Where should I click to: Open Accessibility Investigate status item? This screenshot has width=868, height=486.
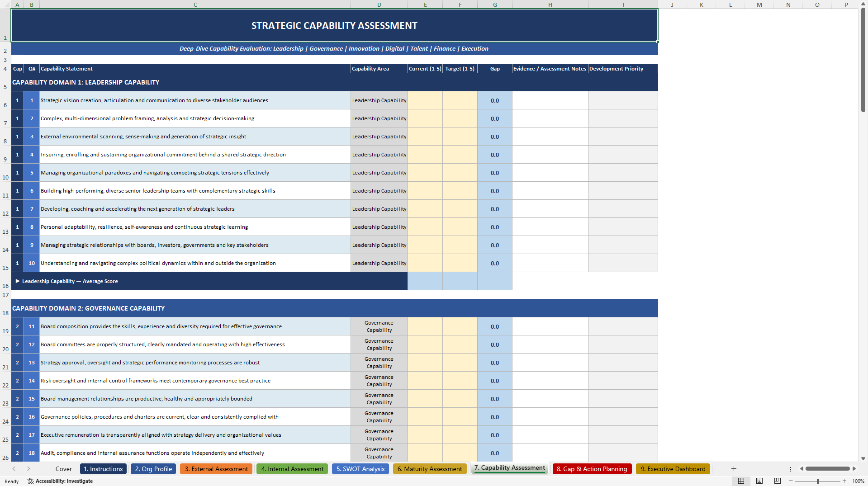point(60,481)
